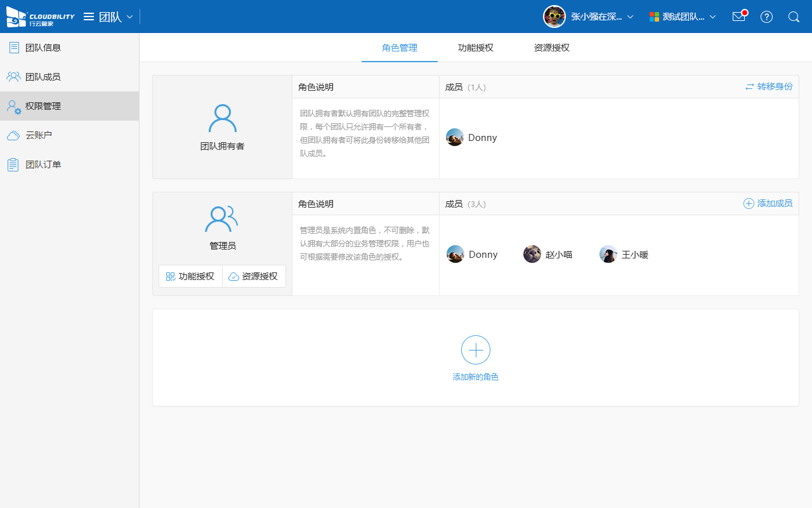
Task: Switch to the 资源授权 tab
Action: point(552,48)
